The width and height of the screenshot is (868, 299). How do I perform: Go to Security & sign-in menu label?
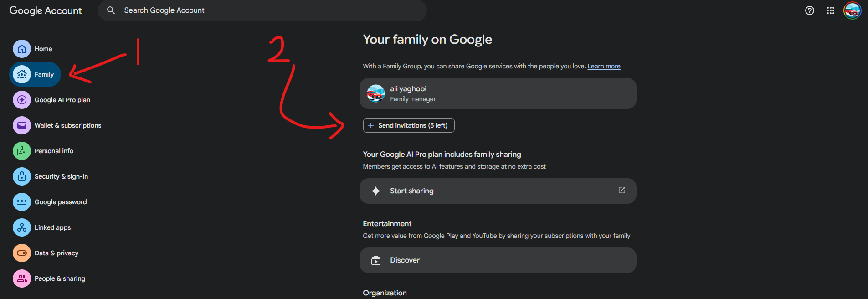click(x=62, y=176)
